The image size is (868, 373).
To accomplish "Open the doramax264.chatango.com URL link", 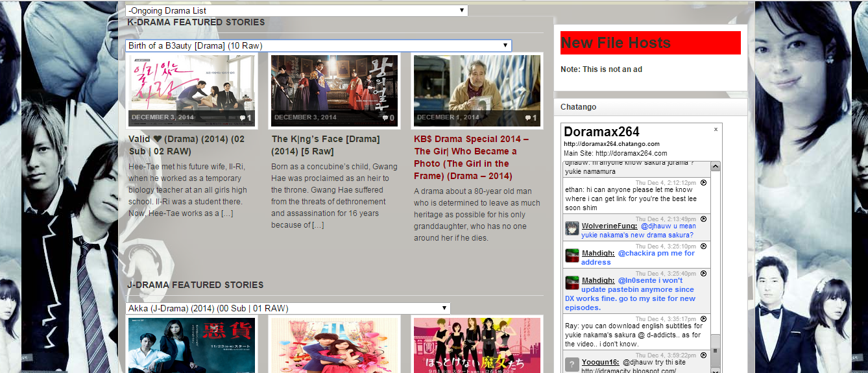I will (612, 144).
